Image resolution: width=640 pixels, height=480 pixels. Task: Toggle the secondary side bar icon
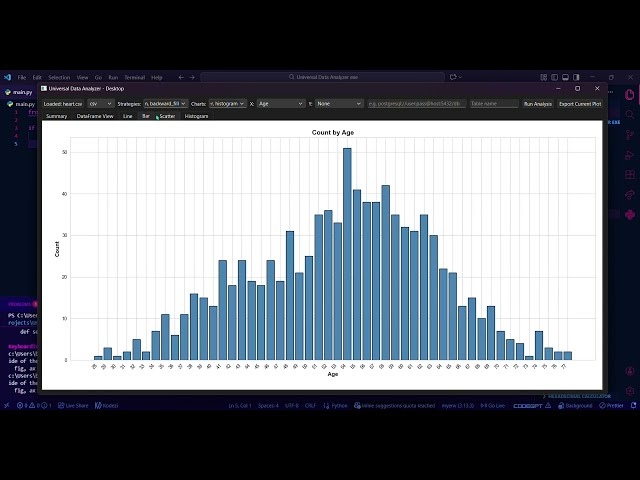[x=576, y=77]
